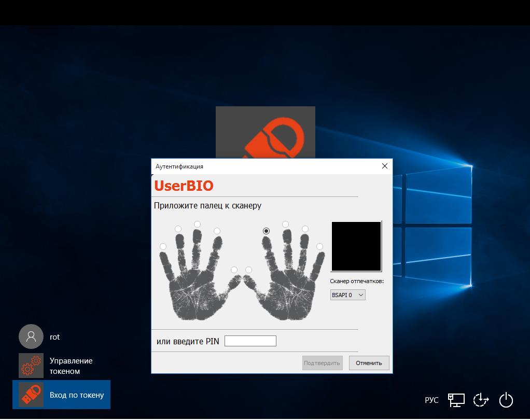Select the left-hand thumb radio button

click(x=234, y=270)
